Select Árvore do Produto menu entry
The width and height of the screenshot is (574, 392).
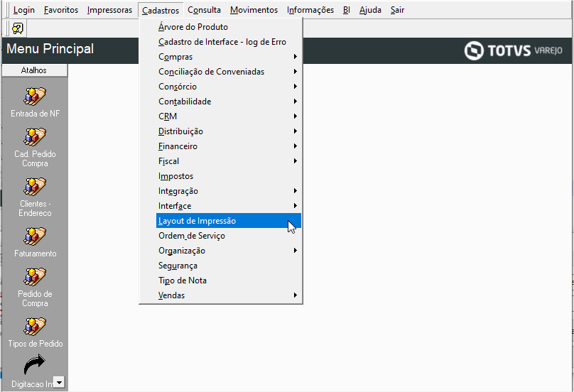(229, 27)
